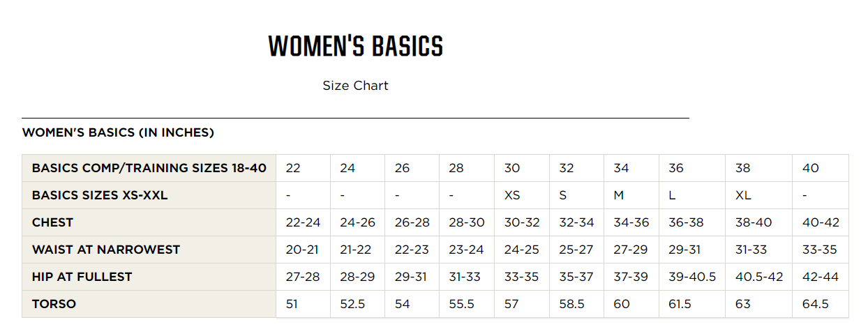The image size is (868, 336).
Task: Select comp size 40 column header cell
Action: pos(821,168)
